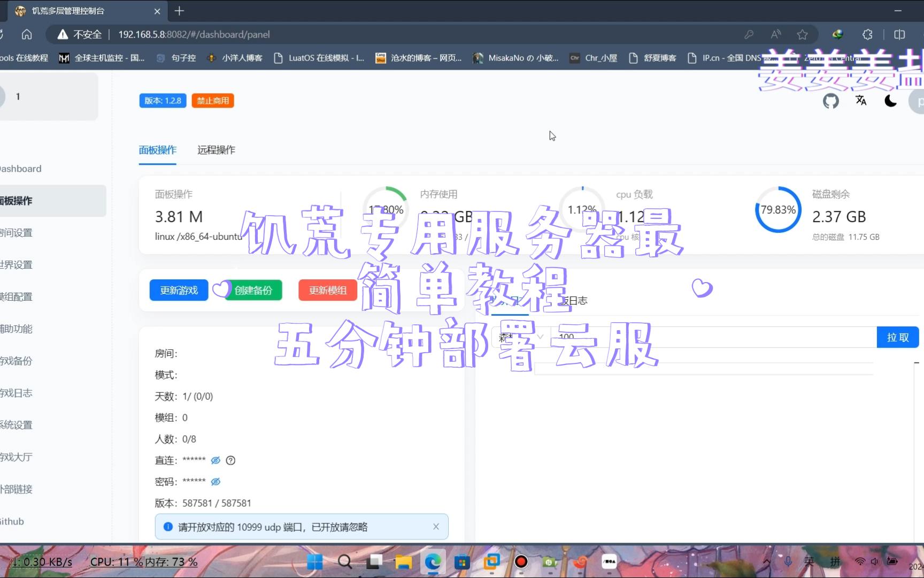Enable dark mode with the moon icon
Viewport: 924px width, 578px height.
click(890, 101)
